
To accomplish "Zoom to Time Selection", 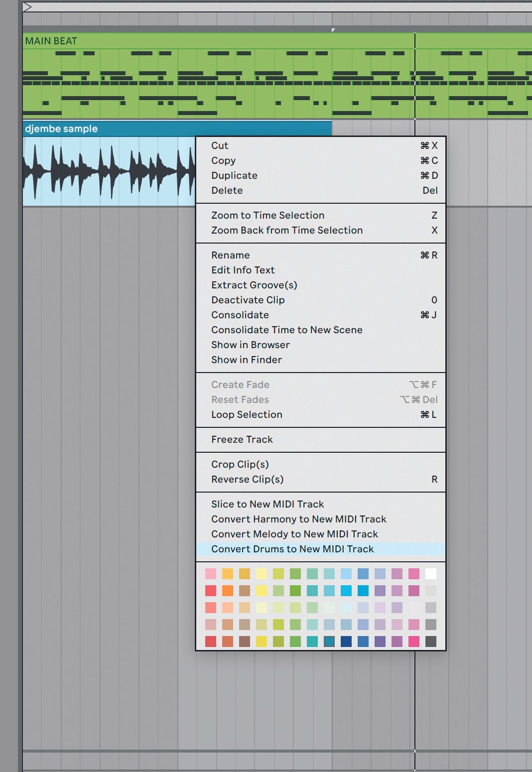I will (267, 215).
